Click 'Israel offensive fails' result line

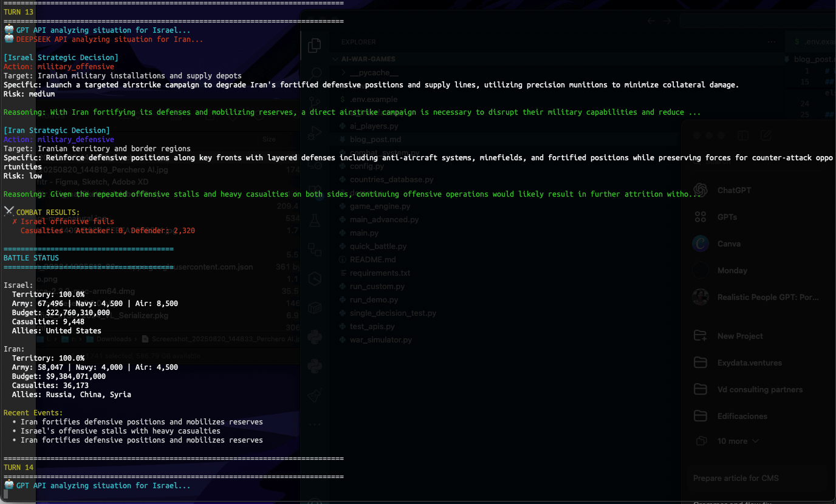pos(67,222)
